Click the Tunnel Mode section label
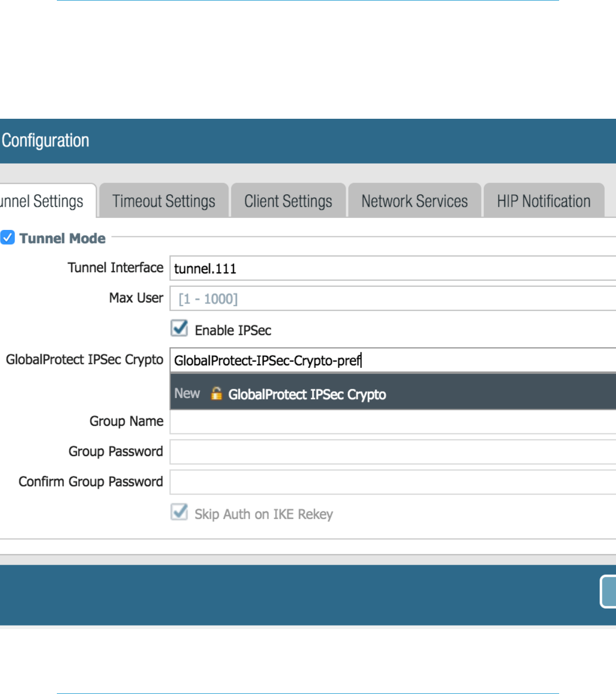 tap(62, 238)
